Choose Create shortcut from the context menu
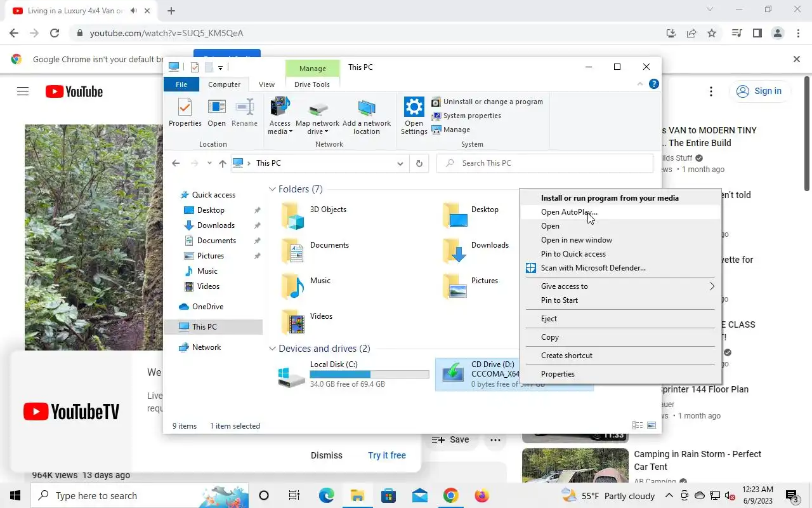Screen dimensions: 812x508 (620, 356)
